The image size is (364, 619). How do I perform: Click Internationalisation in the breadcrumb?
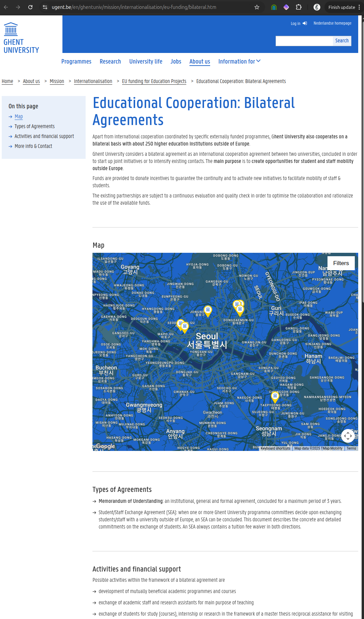tap(93, 81)
